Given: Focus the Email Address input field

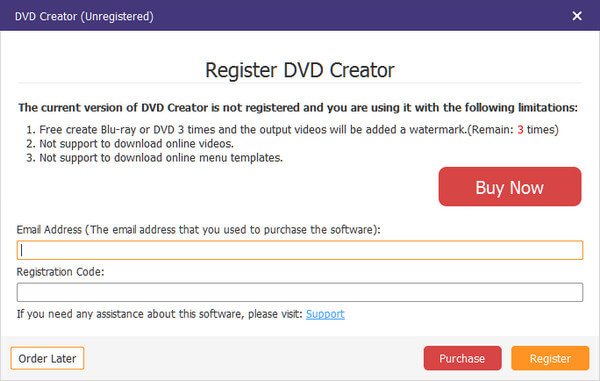Looking at the screenshot, I should tap(300, 250).
